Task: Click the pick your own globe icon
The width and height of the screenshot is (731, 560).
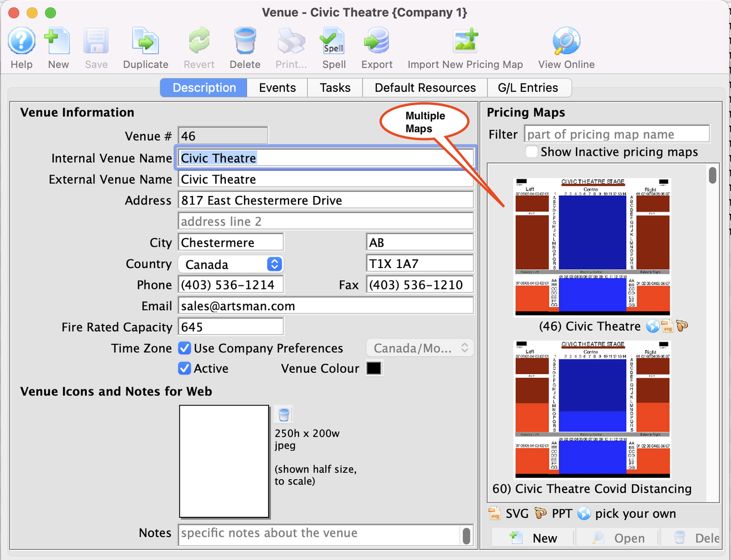Action: point(584,514)
